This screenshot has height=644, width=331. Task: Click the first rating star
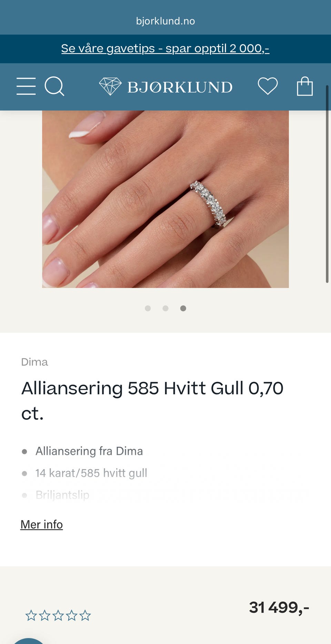click(31, 615)
